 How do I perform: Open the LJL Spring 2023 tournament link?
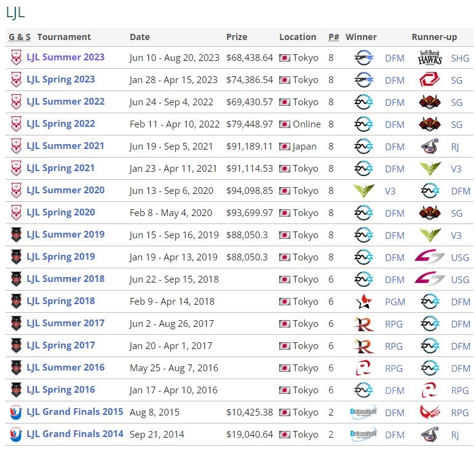coord(61,79)
